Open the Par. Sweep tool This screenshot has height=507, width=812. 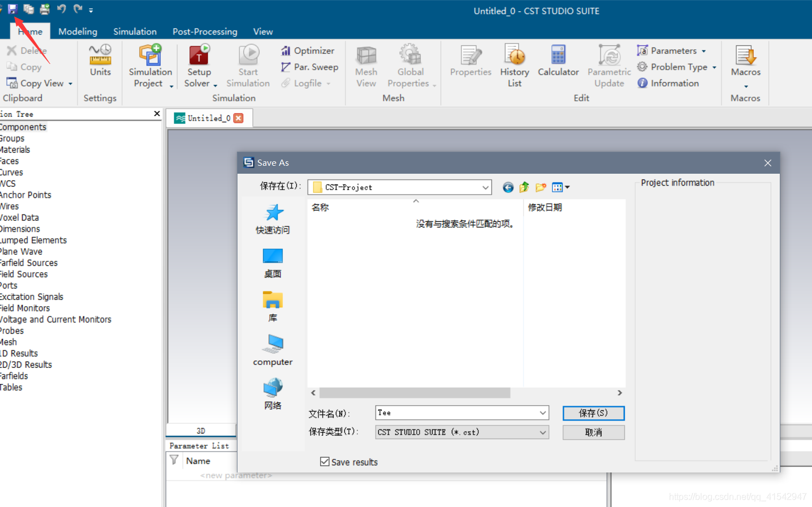(309, 67)
